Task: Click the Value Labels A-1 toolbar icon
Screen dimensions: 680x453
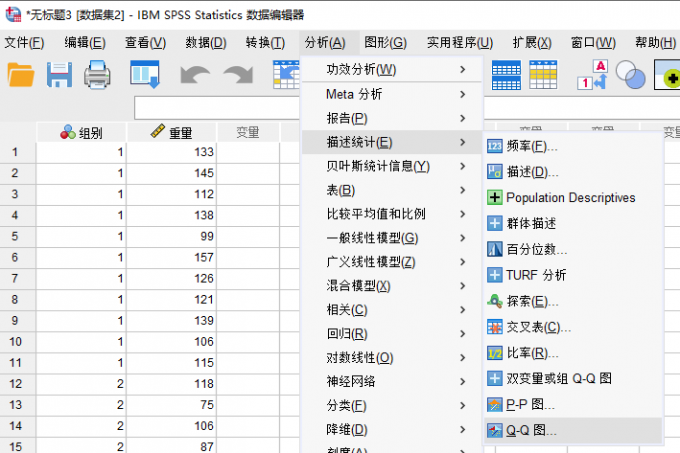Action: point(592,75)
